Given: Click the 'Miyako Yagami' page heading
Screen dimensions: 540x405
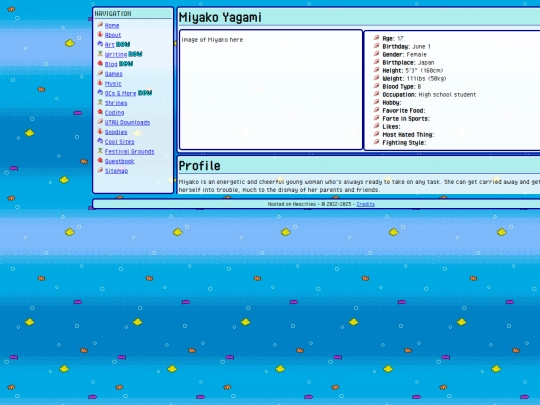Looking at the screenshot, I should coord(220,18).
